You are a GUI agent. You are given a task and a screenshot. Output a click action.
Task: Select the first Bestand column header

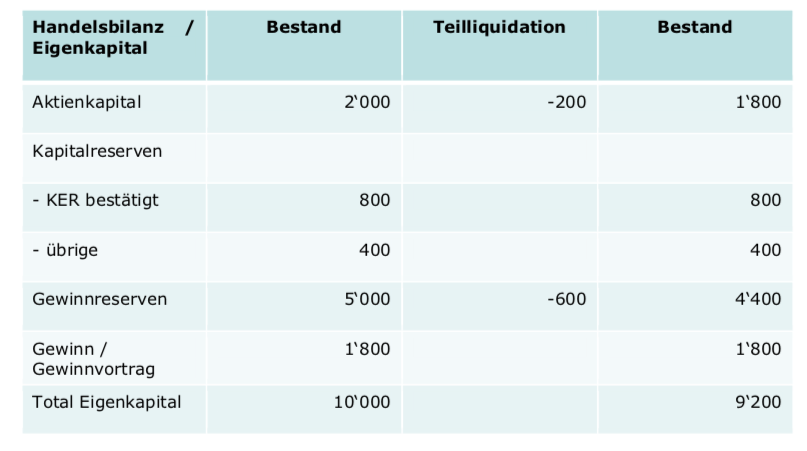pyautogui.click(x=303, y=28)
